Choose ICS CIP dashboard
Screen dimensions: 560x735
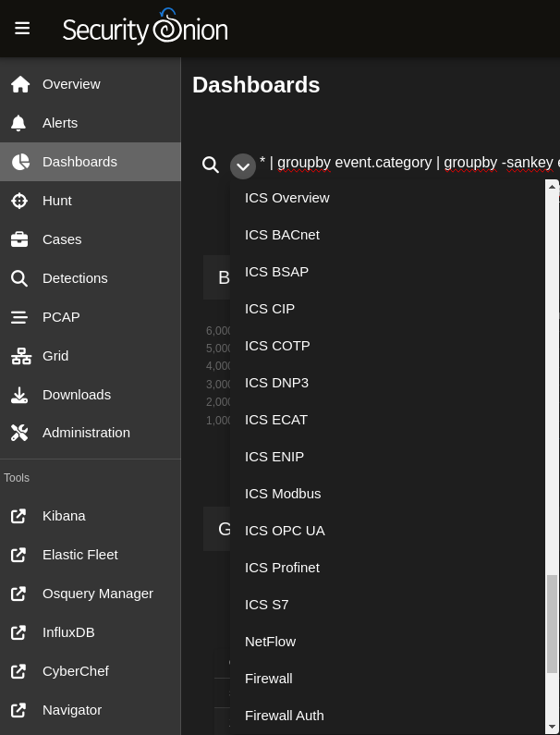click(x=387, y=309)
